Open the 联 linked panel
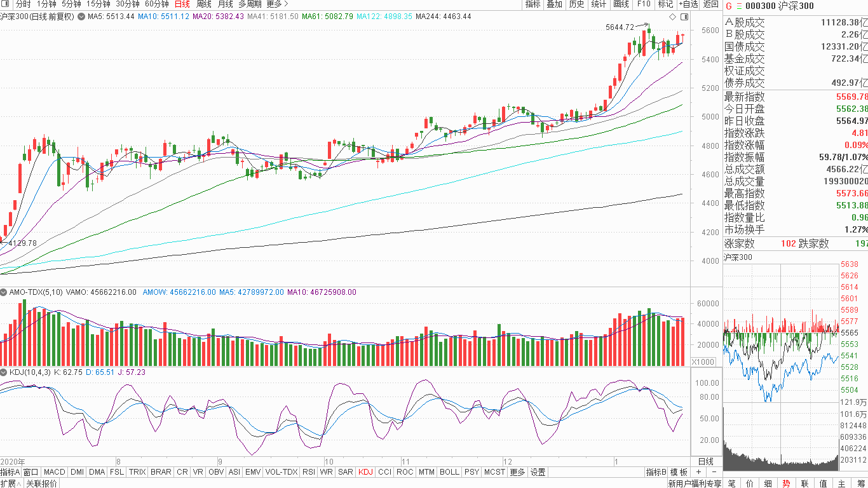Image resolution: width=868 pixels, height=488 pixels. [x=805, y=484]
